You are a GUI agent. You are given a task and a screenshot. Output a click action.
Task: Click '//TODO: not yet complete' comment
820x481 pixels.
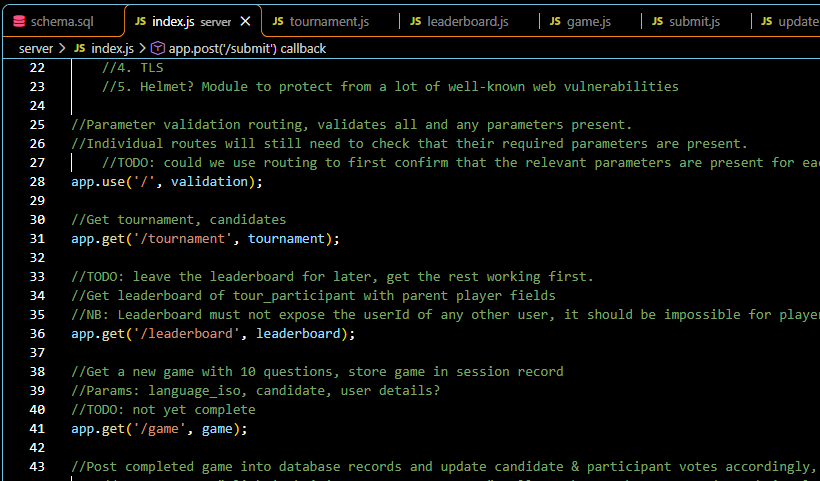(x=164, y=409)
